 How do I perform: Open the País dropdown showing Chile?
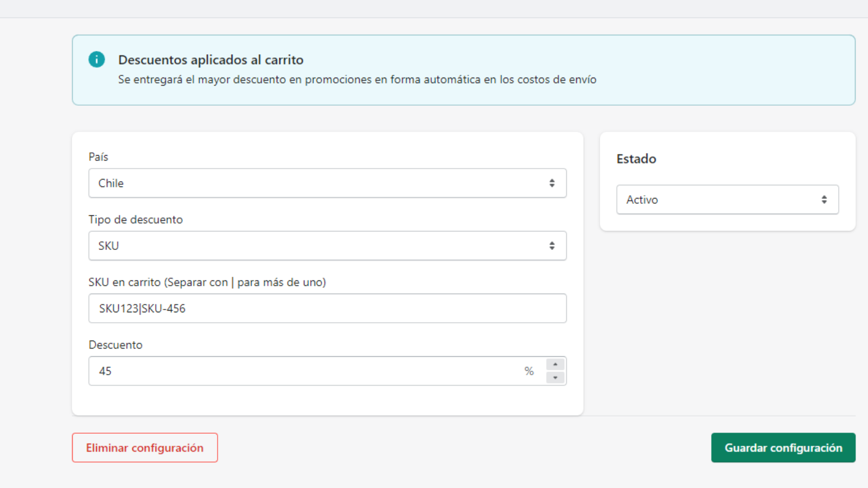coord(328,183)
